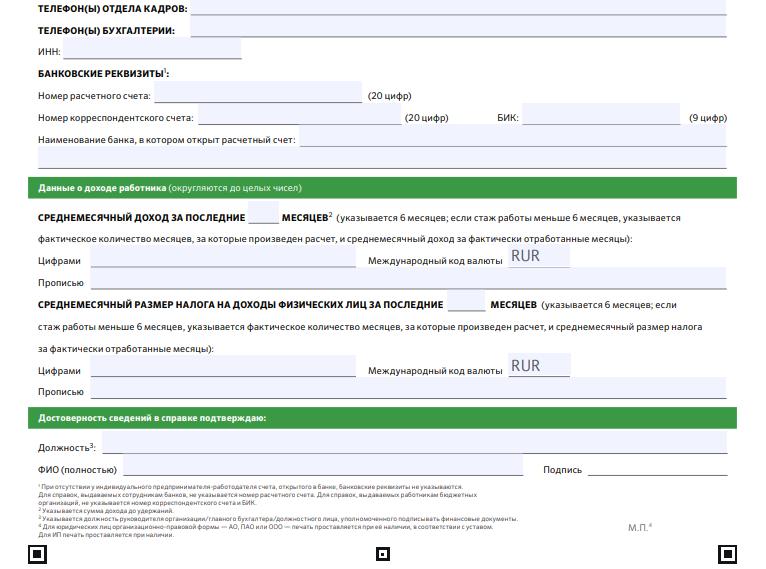Click the Цифрами field under income tax
This screenshot has height=569, width=766.
223,367
